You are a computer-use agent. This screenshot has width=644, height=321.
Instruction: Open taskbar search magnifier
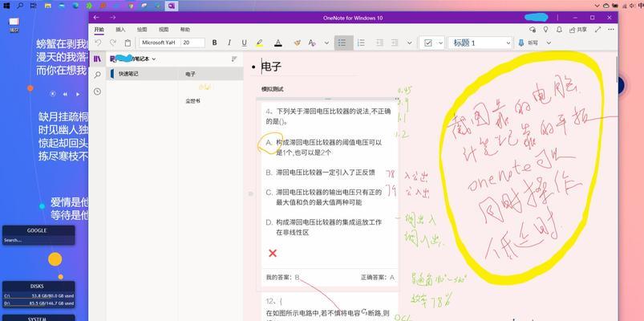tap(20, 6)
